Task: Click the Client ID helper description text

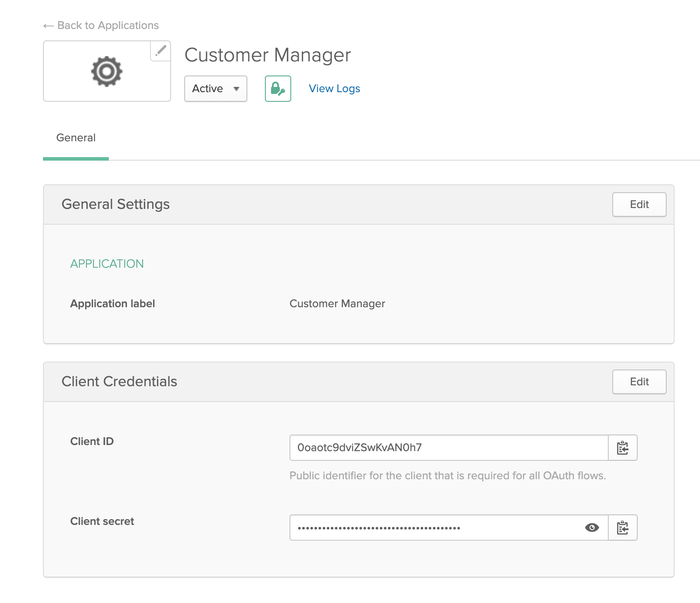Action: click(447, 476)
